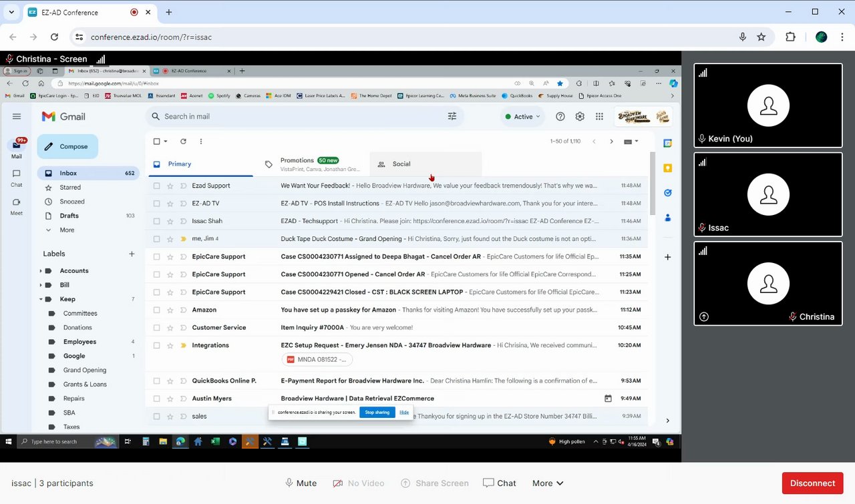Screen dimensions: 855x504
Task: Open input tools keyboard dropdown
Action: click(x=631, y=142)
